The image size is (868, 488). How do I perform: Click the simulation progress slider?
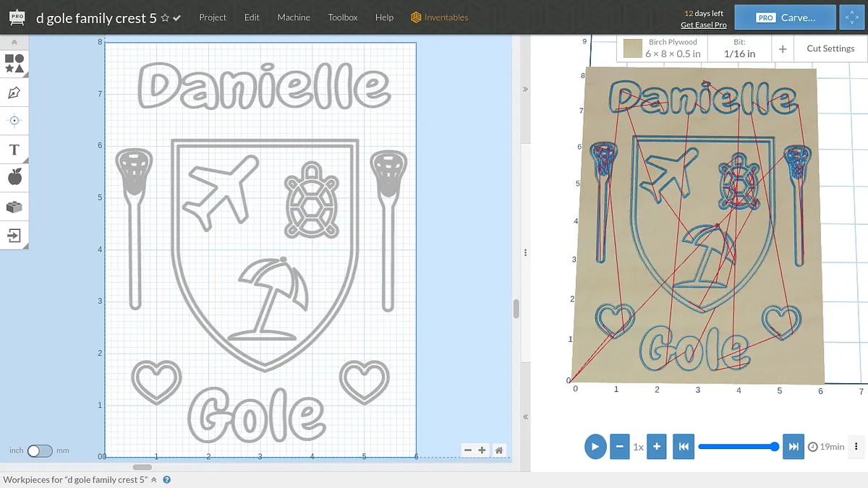click(738, 447)
